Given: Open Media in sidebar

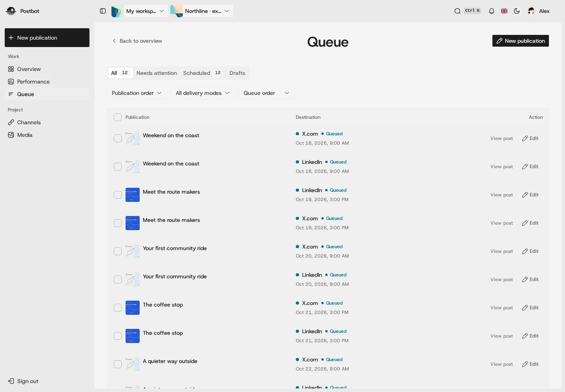Looking at the screenshot, I should pos(47,135).
